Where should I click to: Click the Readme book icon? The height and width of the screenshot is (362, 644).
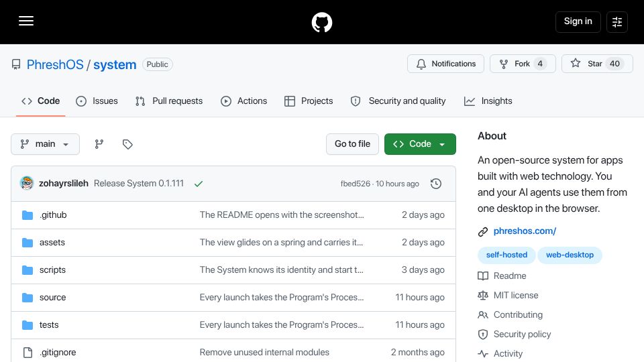483,276
